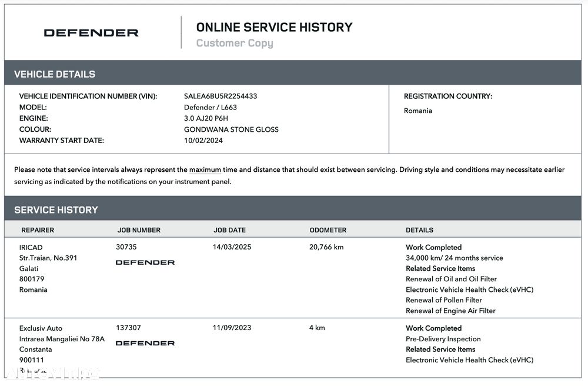Select job number 30735
Viewport: 588px width, 386px height.
tap(126, 247)
